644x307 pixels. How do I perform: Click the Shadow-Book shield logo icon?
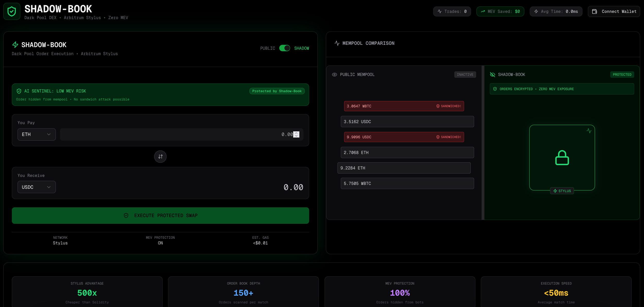12,11
